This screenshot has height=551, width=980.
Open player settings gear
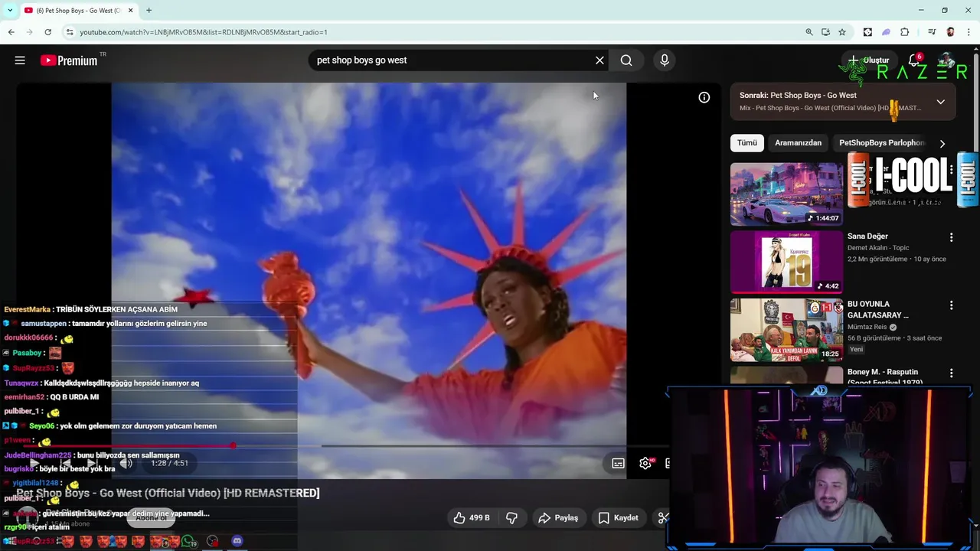(x=645, y=463)
